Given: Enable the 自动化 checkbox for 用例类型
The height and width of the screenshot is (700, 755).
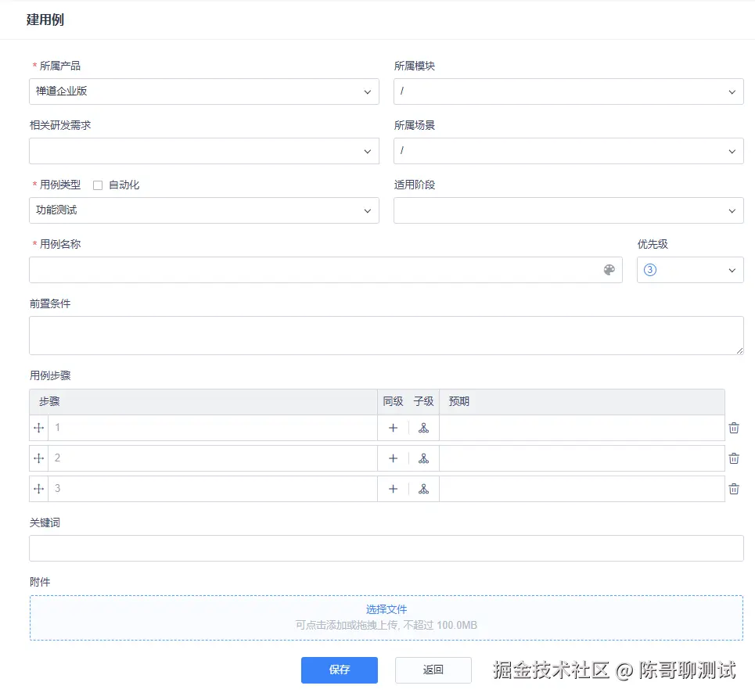Looking at the screenshot, I should (97, 185).
